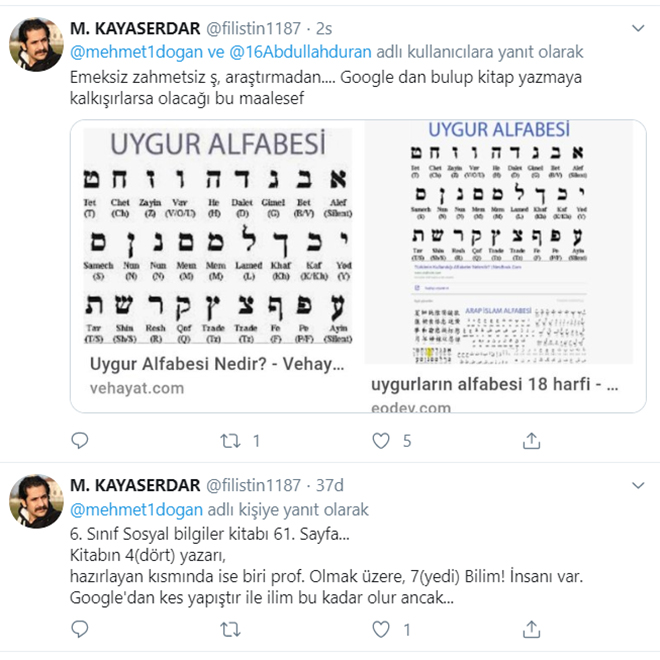Open the @16Abdullahduran mention link

300,52
